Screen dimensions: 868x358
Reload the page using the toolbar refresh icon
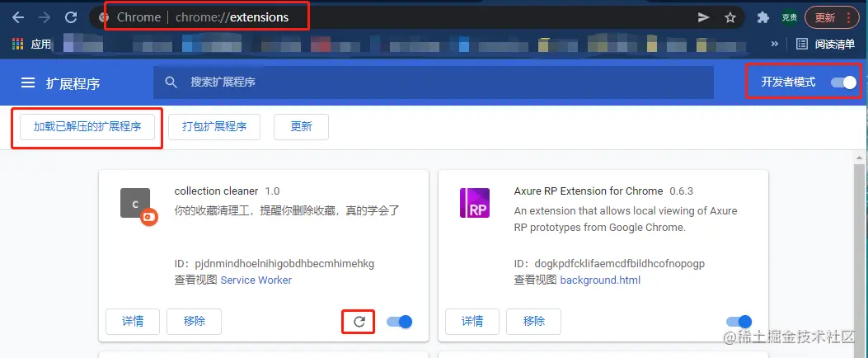[x=71, y=17]
